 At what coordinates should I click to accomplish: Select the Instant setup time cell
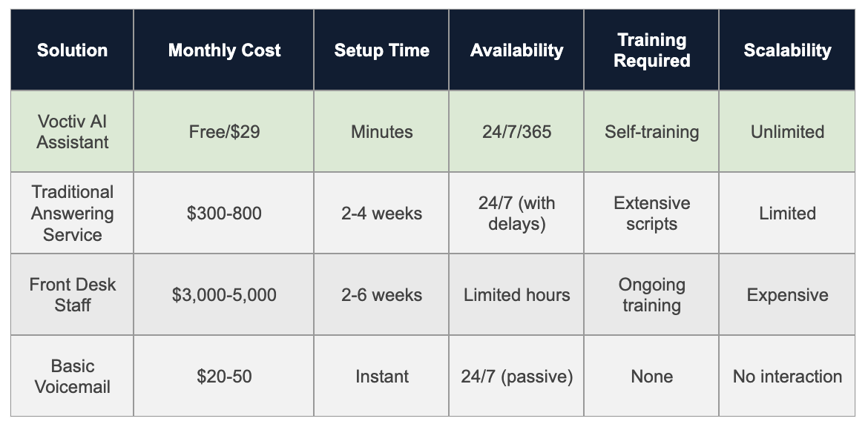click(x=381, y=377)
